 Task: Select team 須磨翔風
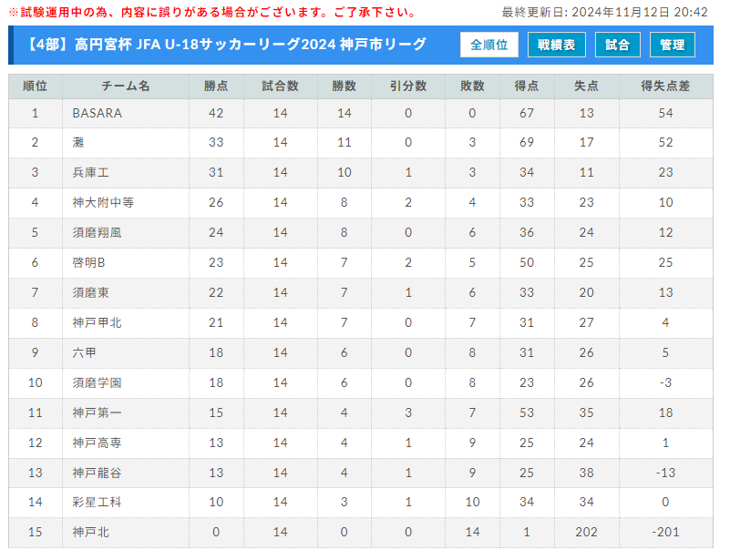coord(97,232)
